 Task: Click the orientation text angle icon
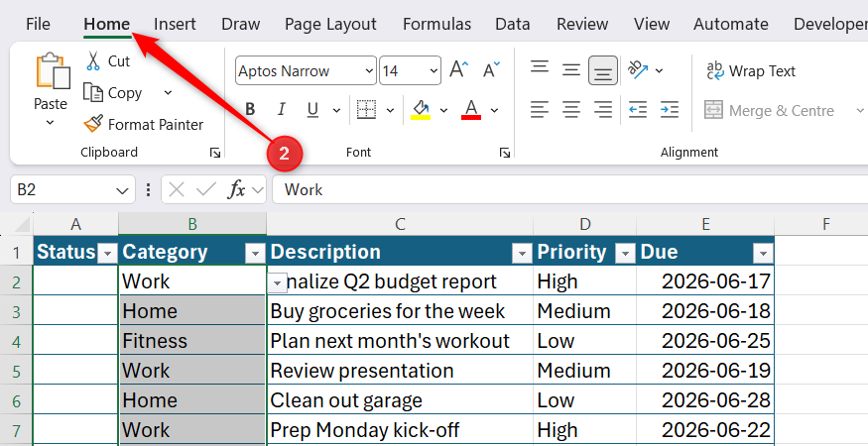[638, 70]
